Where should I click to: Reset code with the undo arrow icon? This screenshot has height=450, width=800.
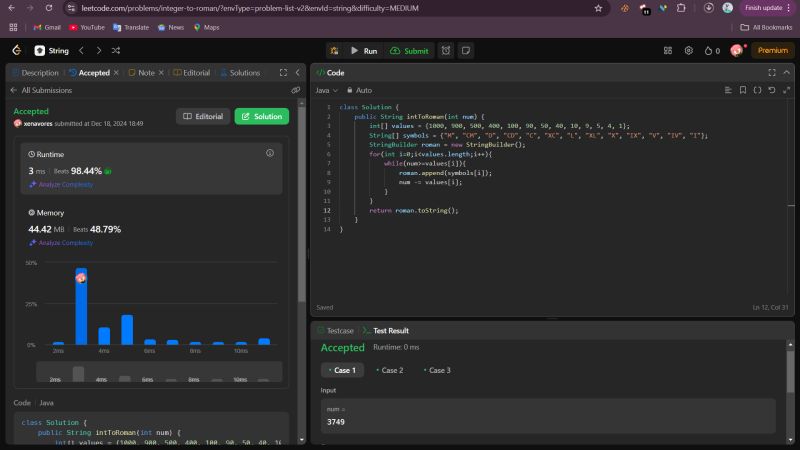click(772, 90)
